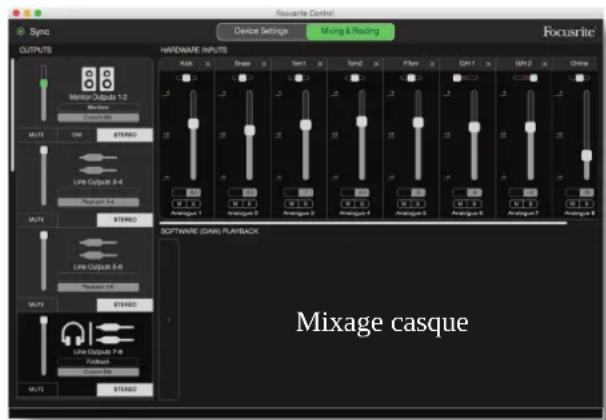This screenshot has width=606, height=420.
Task: Remove the Tom1 channel with its X icon
Action: [320, 64]
